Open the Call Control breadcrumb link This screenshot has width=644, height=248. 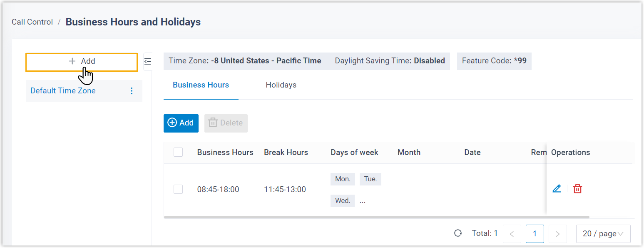pyautogui.click(x=32, y=22)
